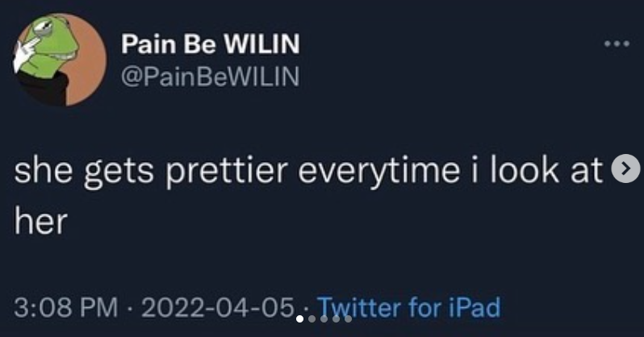This screenshot has width=644, height=337.
Task: Open the @PainBeWILIN handle profile link
Action: (x=210, y=77)
